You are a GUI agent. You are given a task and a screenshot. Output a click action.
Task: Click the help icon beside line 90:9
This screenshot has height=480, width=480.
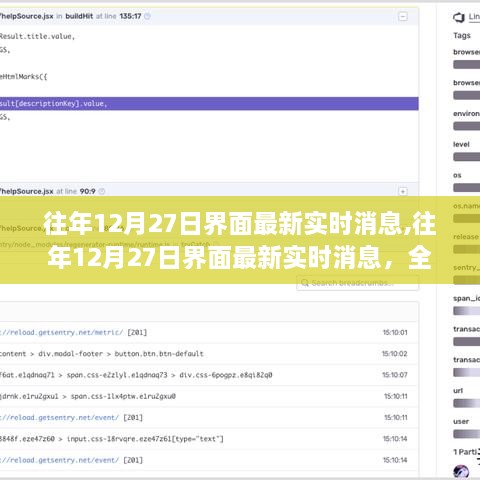[x=102, y=191]
